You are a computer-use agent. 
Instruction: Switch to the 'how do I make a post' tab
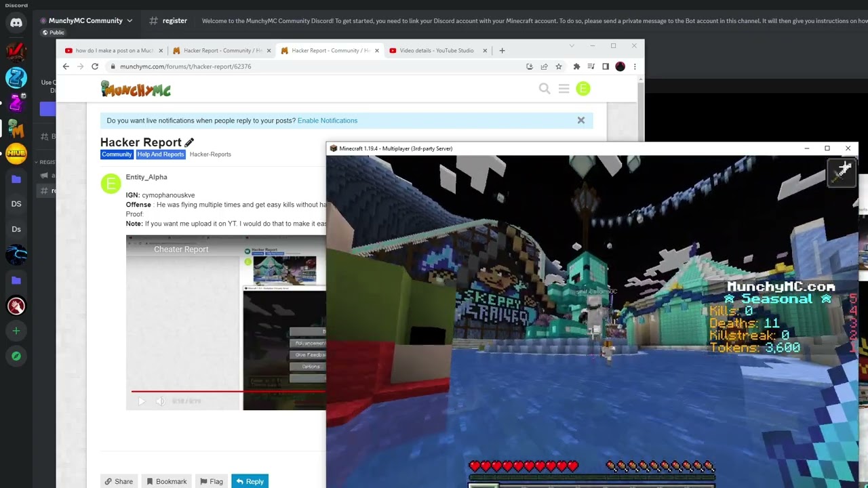(x=114, y=50)
